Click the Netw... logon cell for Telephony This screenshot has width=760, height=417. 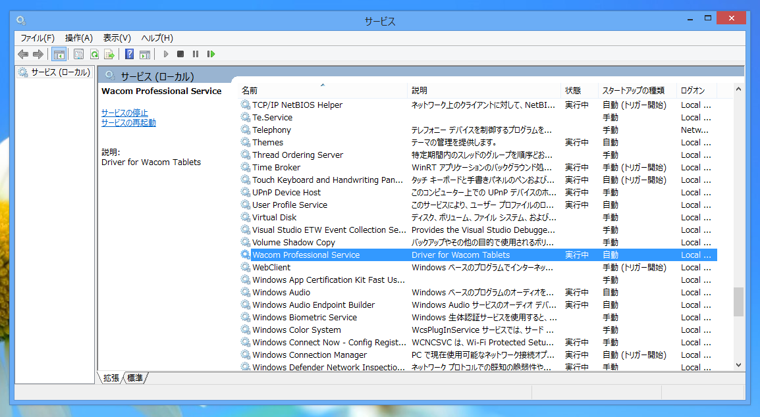pos(695,130)
